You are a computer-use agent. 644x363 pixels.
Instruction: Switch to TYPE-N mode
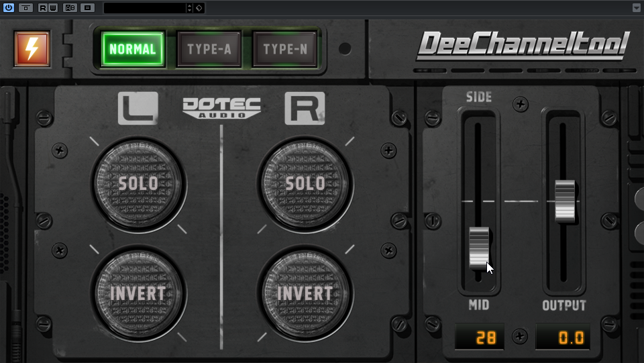click(x=285, y=49)
